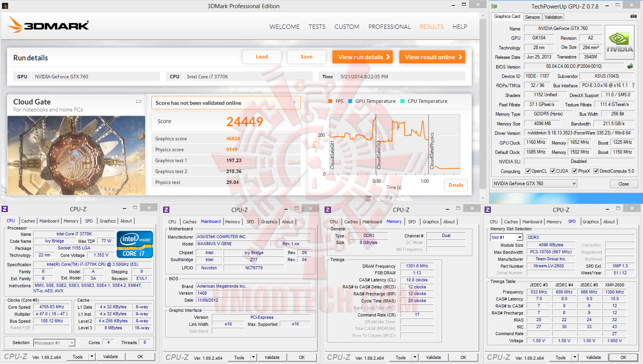Click the score value 24449
The image size is (643, 364).
(x=245, y=122)
